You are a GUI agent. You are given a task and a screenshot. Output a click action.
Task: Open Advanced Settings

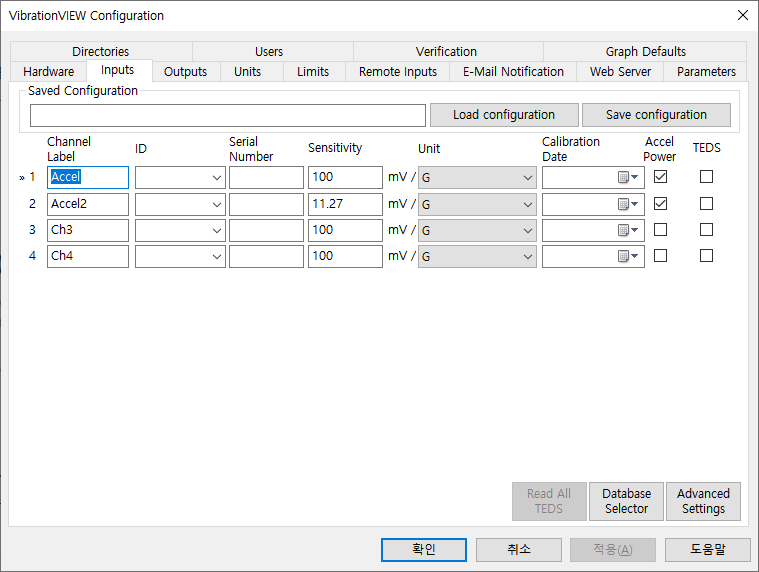click(703, 501)
